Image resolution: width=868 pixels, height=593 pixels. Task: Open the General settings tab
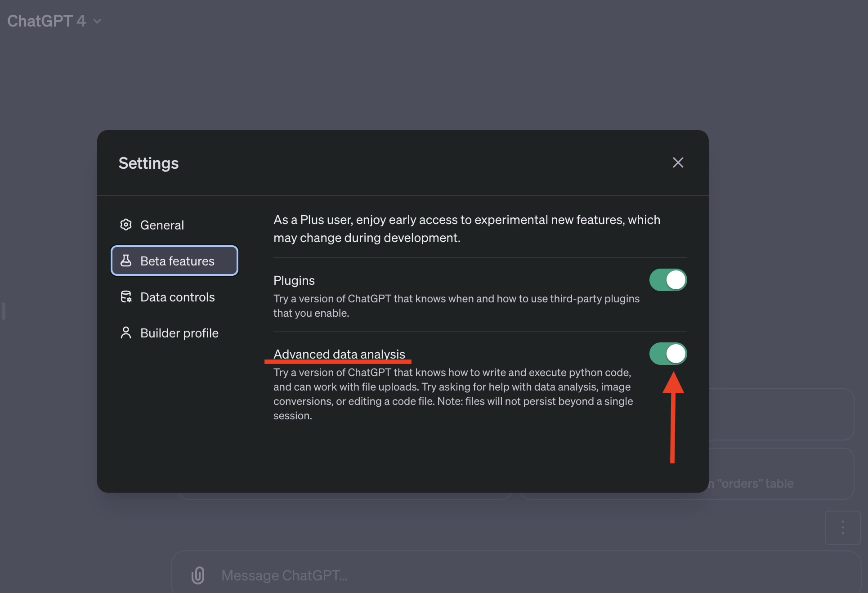[x=162, y=225]
